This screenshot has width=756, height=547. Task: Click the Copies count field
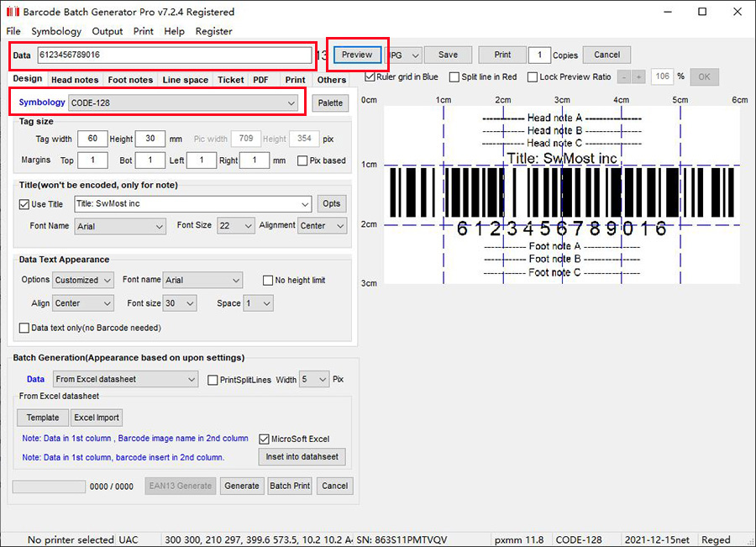539,55
